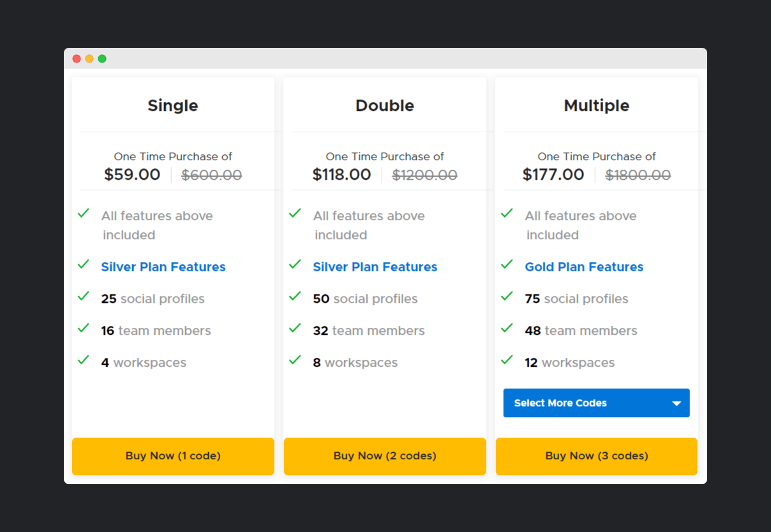771x532 pixels.
Task: Click the checkmark beside 48 team members
Action: (507, 328)
